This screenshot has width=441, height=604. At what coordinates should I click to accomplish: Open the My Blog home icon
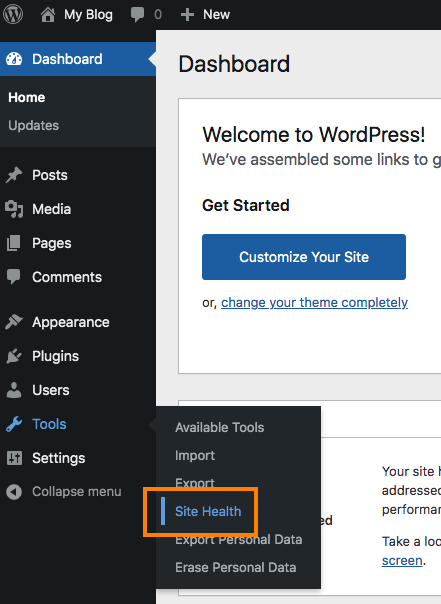pyautogui.click(x=48, y=15)
